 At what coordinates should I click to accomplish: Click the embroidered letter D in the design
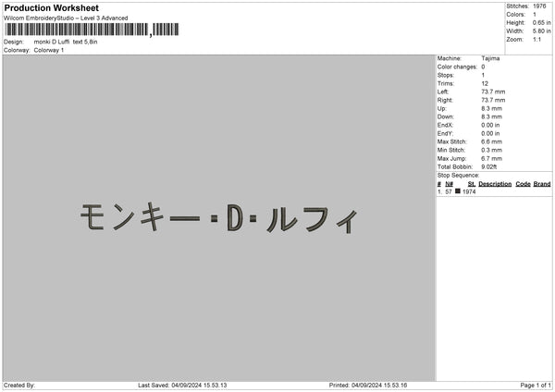click(235, 217)
